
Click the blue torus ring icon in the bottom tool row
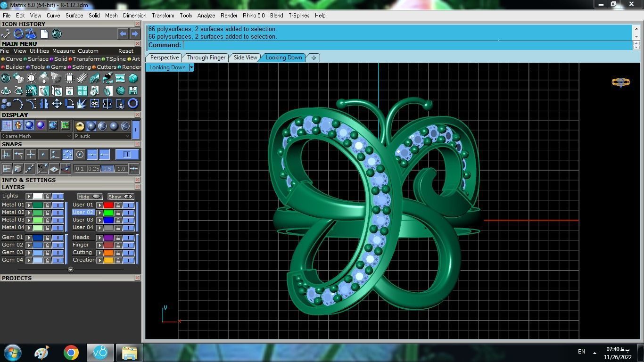coord(133,103)
